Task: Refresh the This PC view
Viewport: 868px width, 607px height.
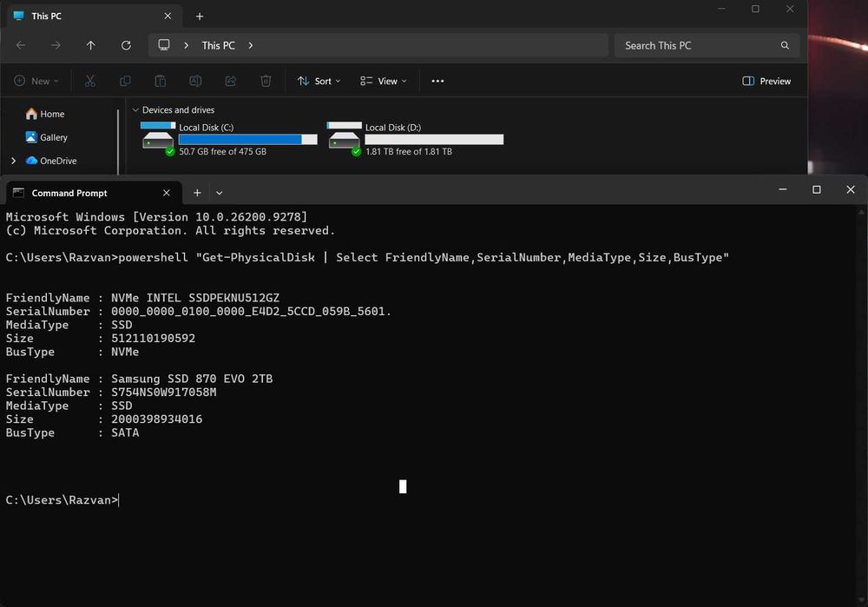Action: (x=126, y=45)
